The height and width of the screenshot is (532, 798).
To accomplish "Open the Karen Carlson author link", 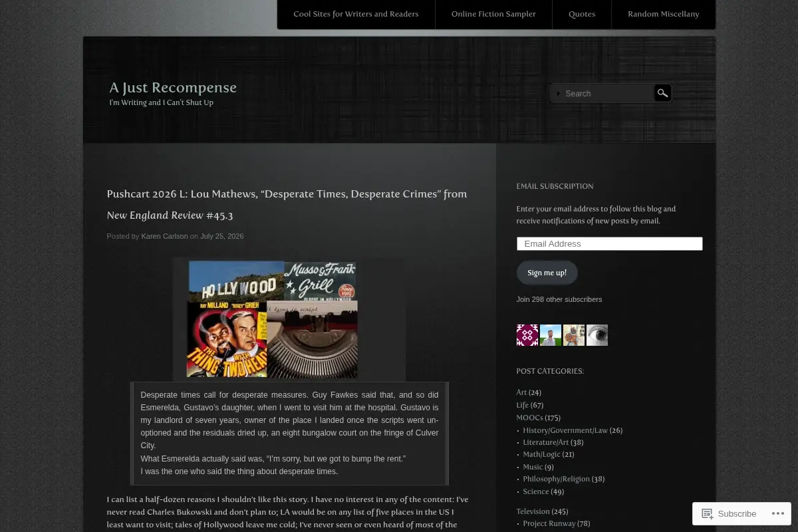I will (x=164, y=236).
